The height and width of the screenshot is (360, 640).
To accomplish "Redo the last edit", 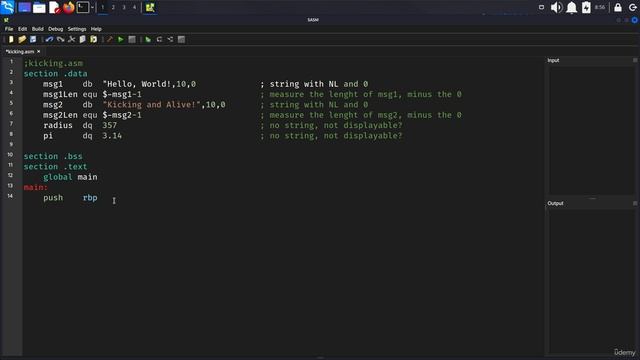I will click(60, 40).
